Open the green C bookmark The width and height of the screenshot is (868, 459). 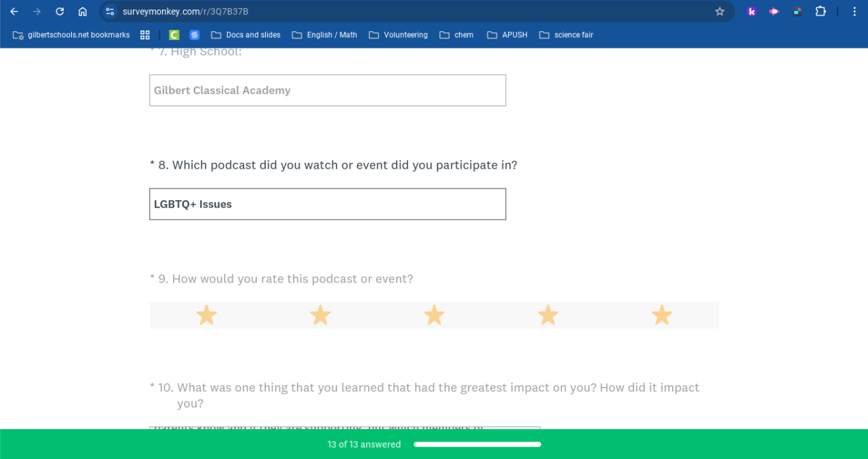[x=174, y=35]
